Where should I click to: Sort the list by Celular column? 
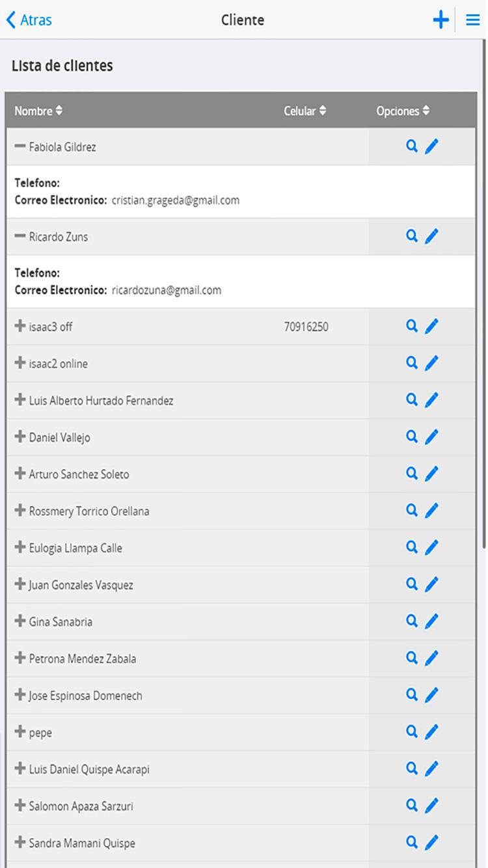pyautogui.click(x=305, y=111)
